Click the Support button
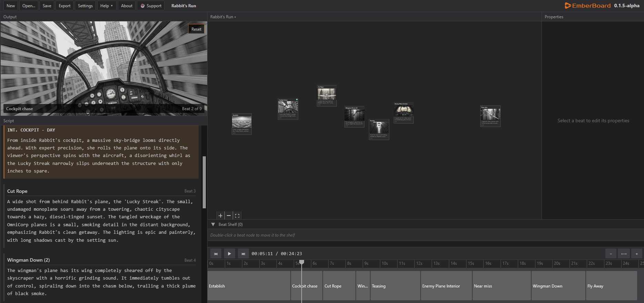 pos(151,6)
